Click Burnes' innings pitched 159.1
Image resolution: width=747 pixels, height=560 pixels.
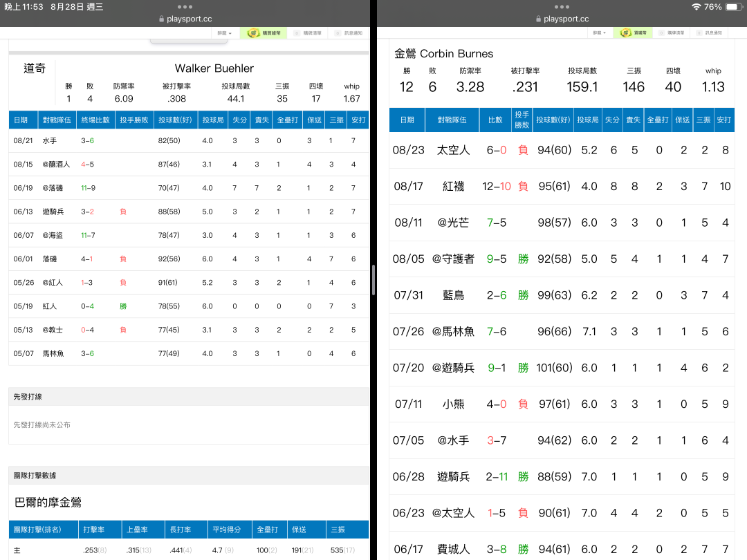coord(582,86)
